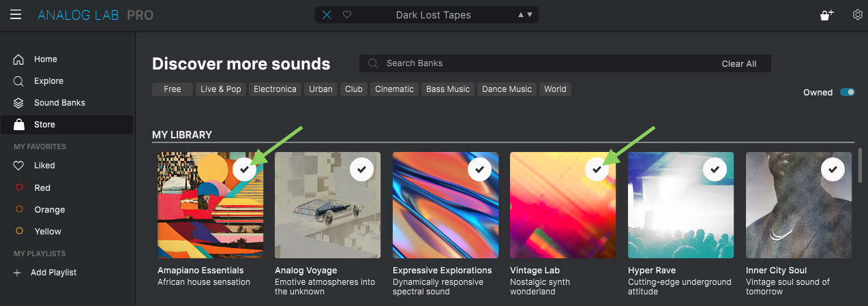Click the checkmark on Hyper Rave
This screenshot has height=306, width=868.
tap(715, 169)
